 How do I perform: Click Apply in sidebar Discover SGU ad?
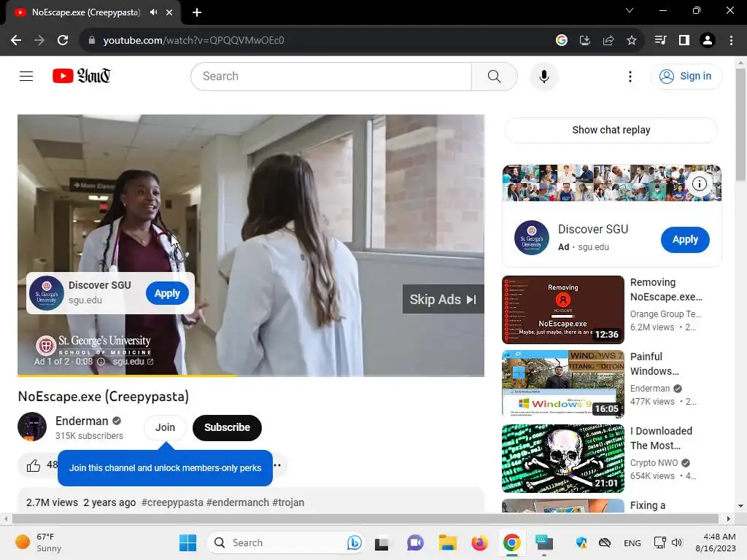click(x=685, y=239)
